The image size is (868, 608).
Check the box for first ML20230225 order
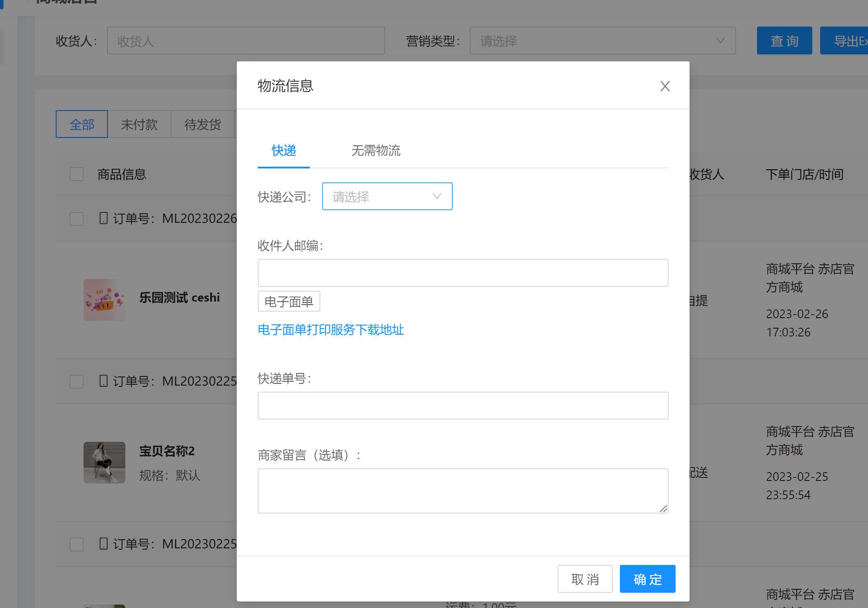pos(77,381)
